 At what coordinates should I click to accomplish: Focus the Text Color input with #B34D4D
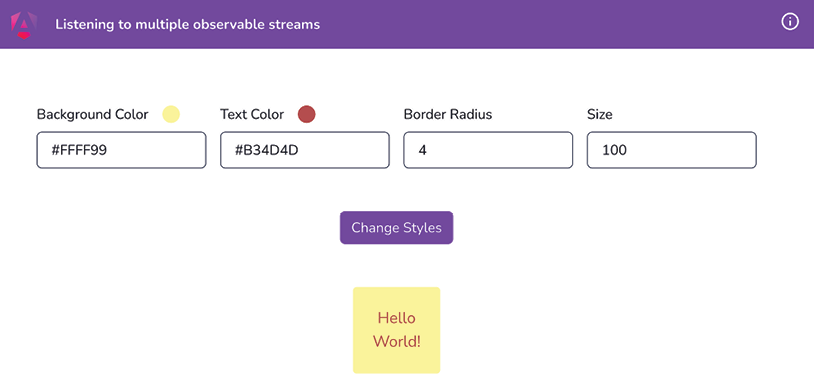[305, 150]
